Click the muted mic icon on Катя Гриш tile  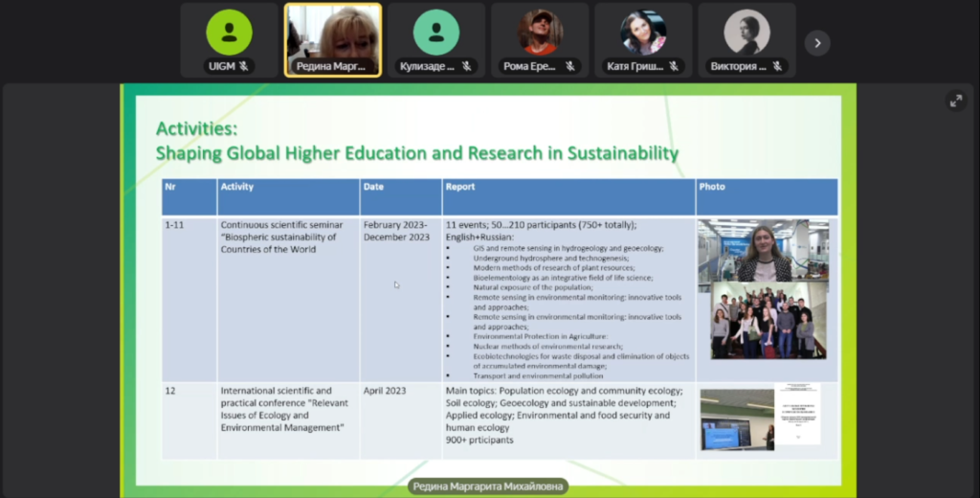tap(673, 66)
